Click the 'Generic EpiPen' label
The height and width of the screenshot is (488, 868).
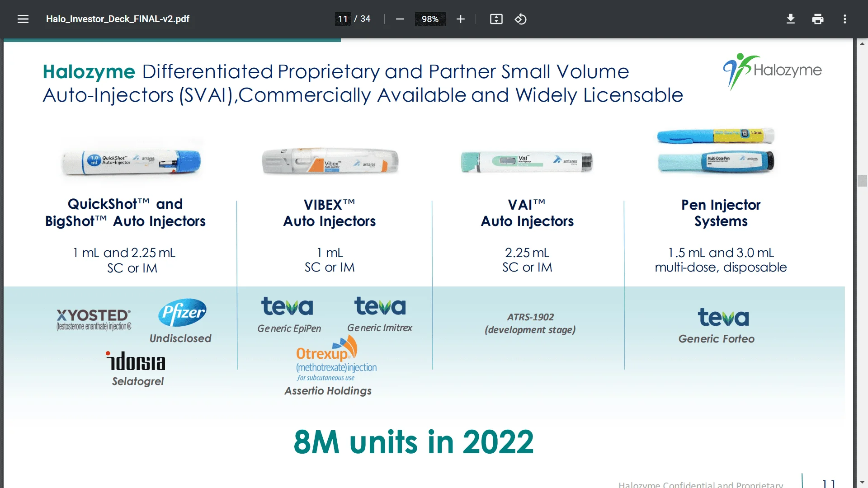click(x=289, y=328)
